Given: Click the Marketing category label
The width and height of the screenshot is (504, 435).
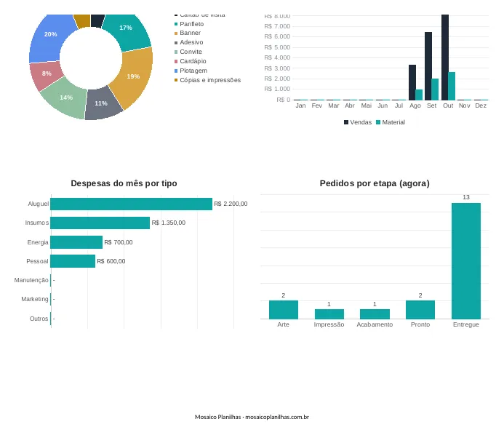Looking at the screenshot, I should coord(35,299).
